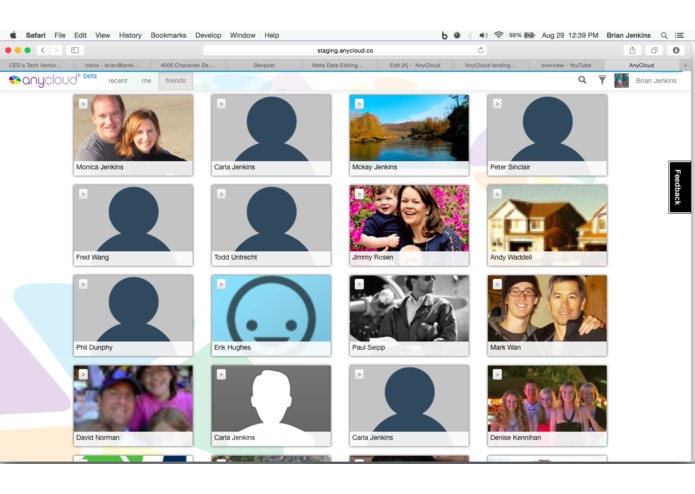Viewport: 695px width, 494px height.
Task: Open Mark Wan photo thumbnail
Action: (547, 308)
